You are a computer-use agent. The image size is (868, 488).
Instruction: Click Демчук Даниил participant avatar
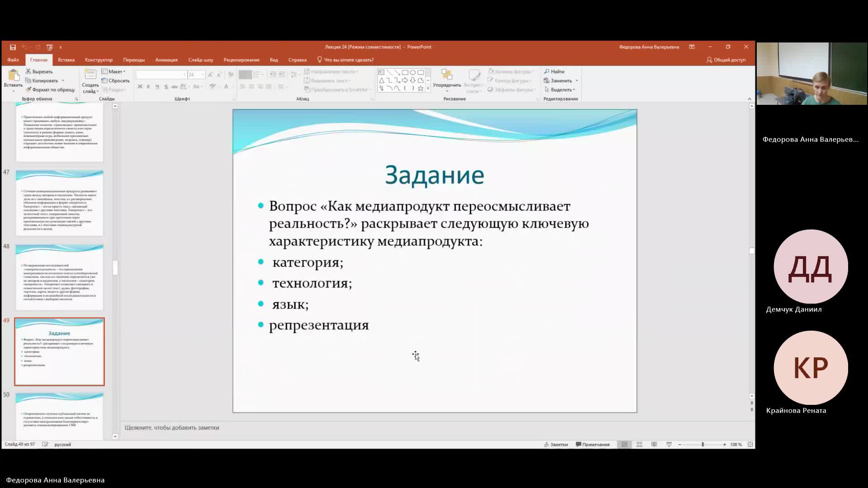click(x=811, y=267)
